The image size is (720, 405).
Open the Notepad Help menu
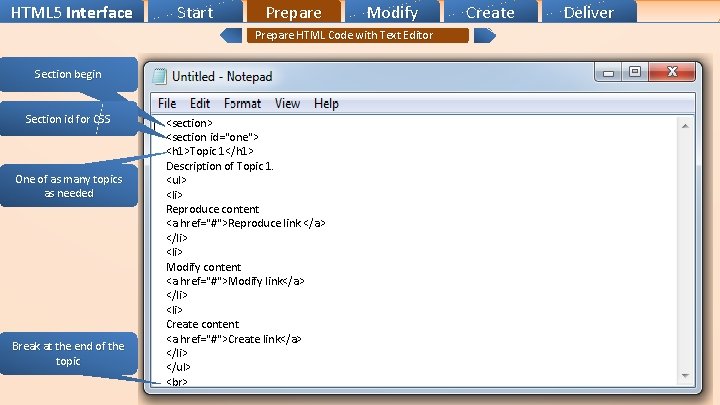(x=326, y=104)
